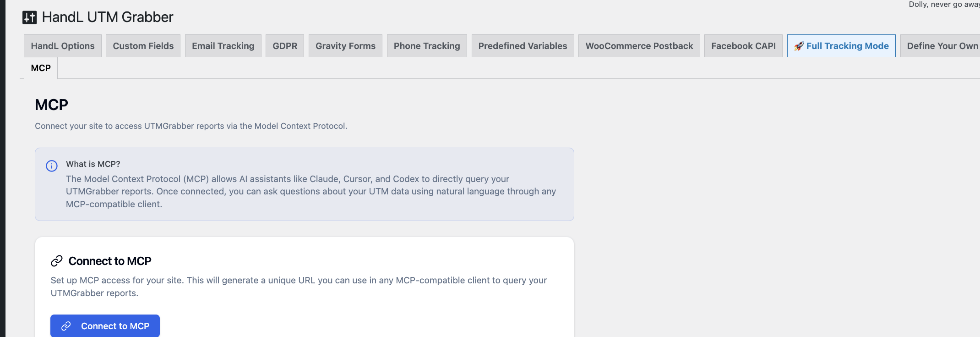Go to the Email Tracking tab
Image resolution: width=980 pixels, height=337 pixels.
[223, 46]
